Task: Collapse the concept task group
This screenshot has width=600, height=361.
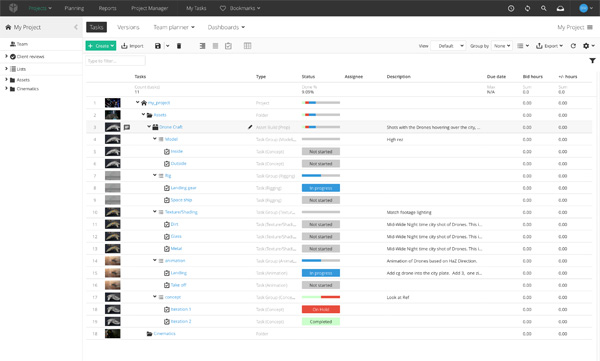Action: click(x=155, y=297)
